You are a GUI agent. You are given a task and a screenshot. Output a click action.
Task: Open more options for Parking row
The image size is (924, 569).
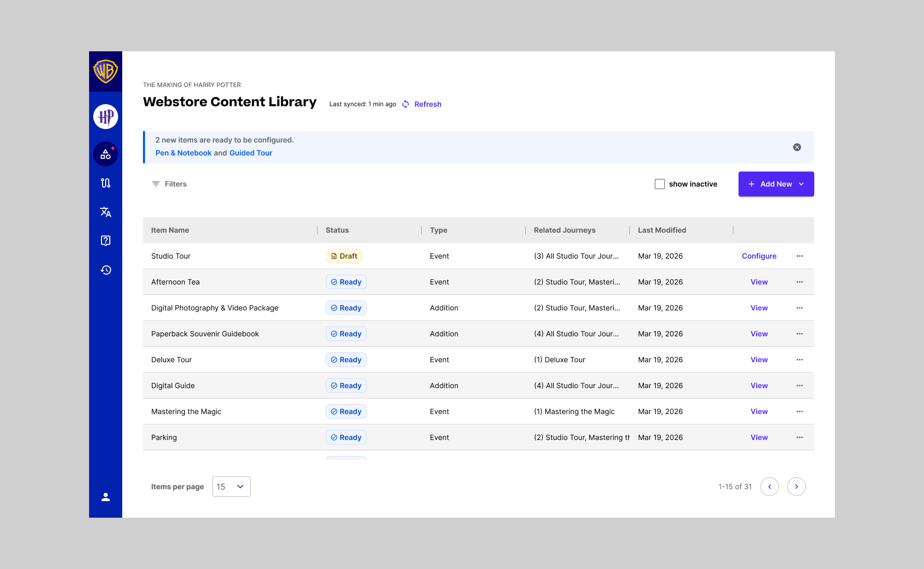pyautogui.click(x=800, y=437)
